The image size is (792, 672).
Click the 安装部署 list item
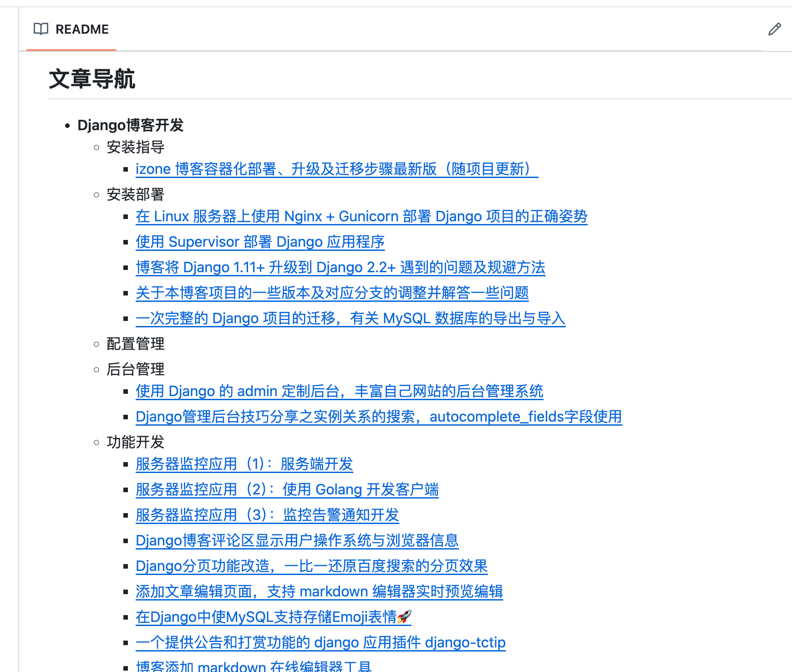(x=136, y=194)
